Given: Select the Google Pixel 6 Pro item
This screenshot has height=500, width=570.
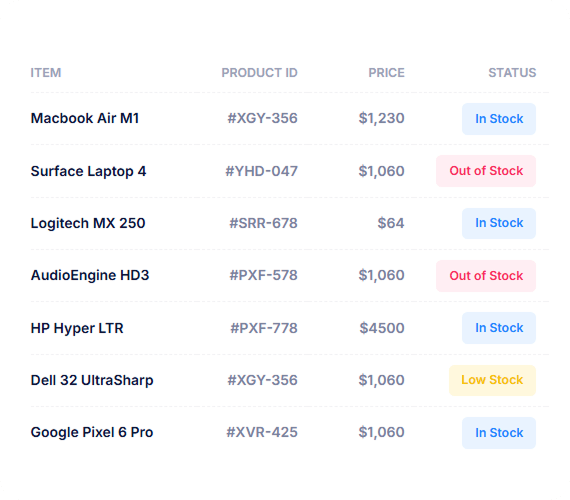Looking at the screenshot, I should (92, 432).
